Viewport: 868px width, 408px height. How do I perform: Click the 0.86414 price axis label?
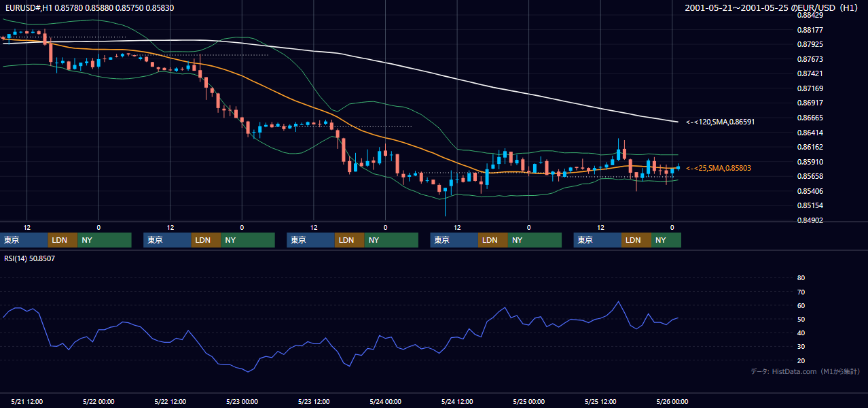pos(810,133)
